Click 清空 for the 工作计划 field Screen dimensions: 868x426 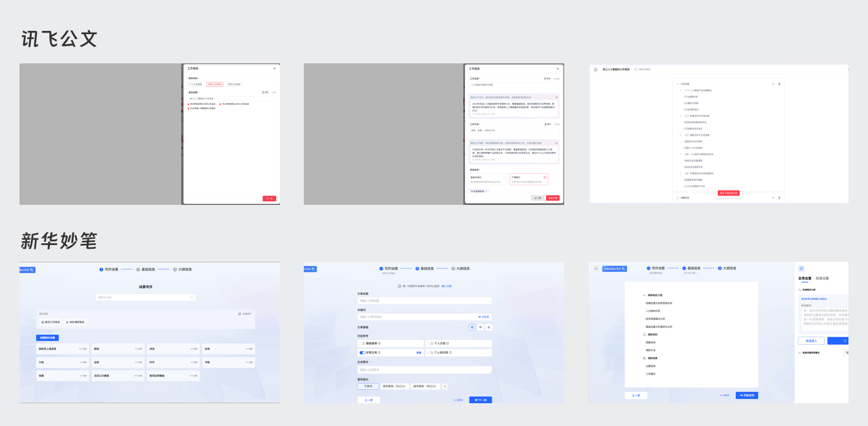547,124
